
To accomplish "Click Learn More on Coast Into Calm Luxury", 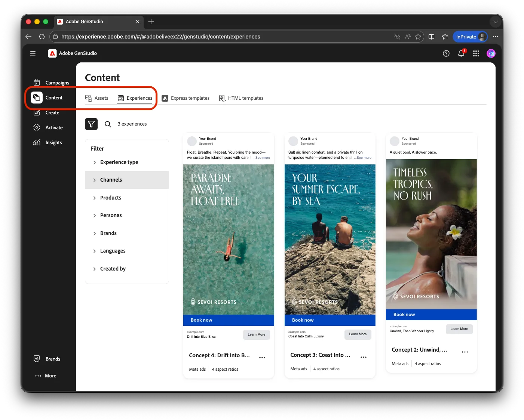I will click(x=358, y=334).
